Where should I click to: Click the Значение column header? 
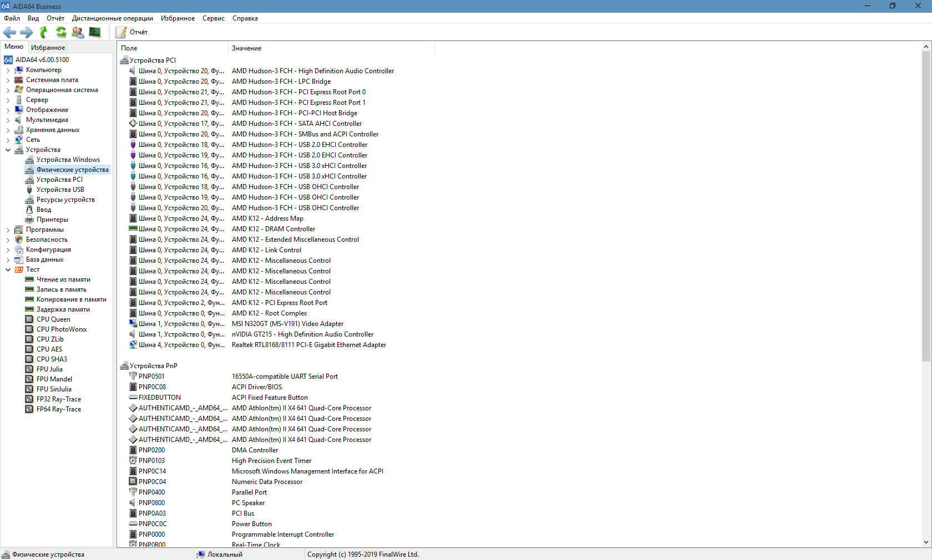point(331,48)
